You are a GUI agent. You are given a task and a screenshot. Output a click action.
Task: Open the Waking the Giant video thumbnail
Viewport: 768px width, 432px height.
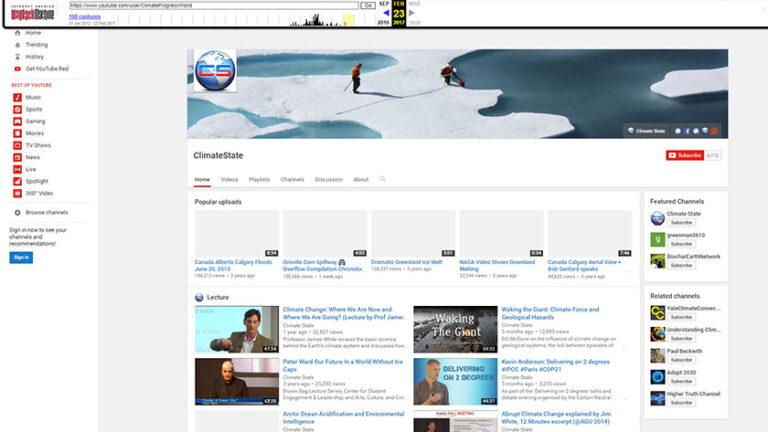click(455, 329)
